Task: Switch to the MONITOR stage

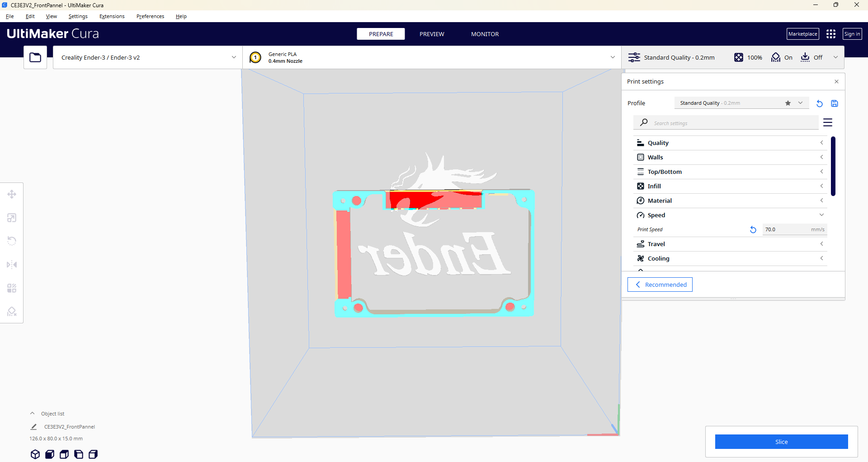Action: click(x=485, y=34)
